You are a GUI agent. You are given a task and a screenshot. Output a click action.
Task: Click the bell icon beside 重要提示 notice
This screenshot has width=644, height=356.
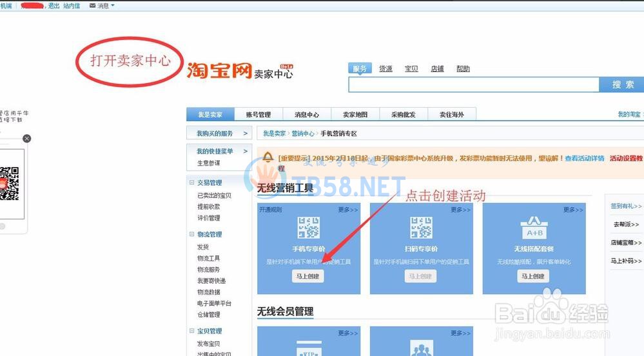[x=268, y=157]
